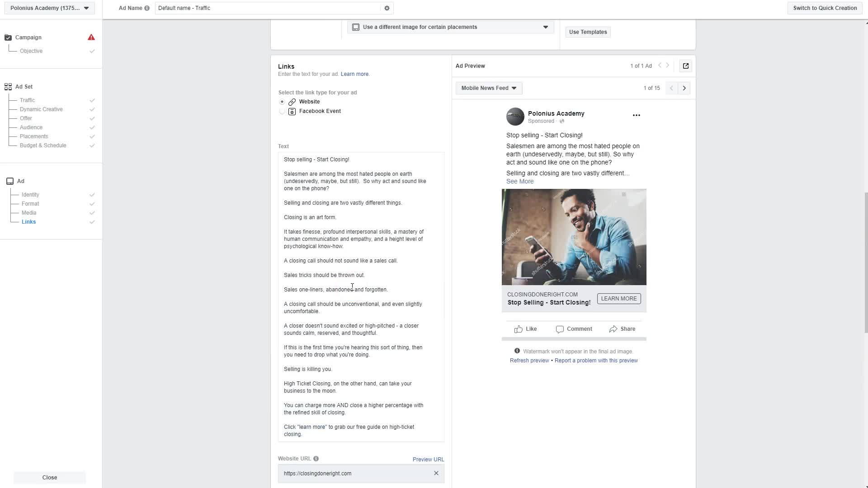Expand different image placements dropdown arrow
This screenshot has width=868, height=488.
[x=545, y=27]
